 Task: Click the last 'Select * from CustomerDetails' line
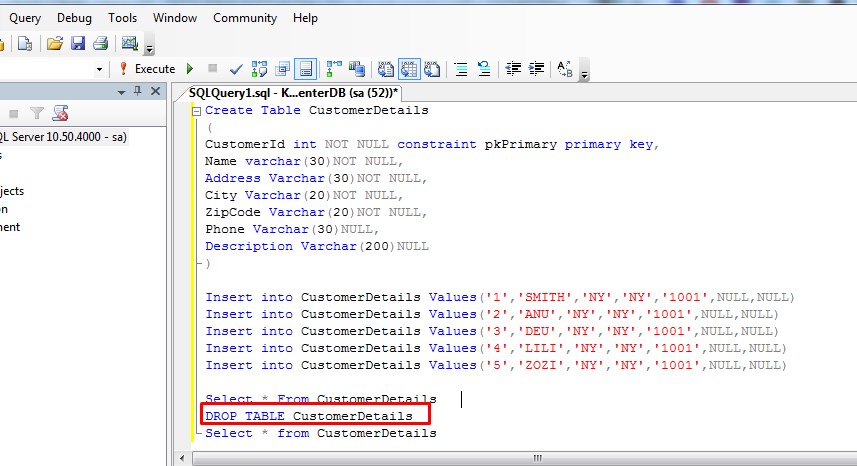click(x=321, y=433)
